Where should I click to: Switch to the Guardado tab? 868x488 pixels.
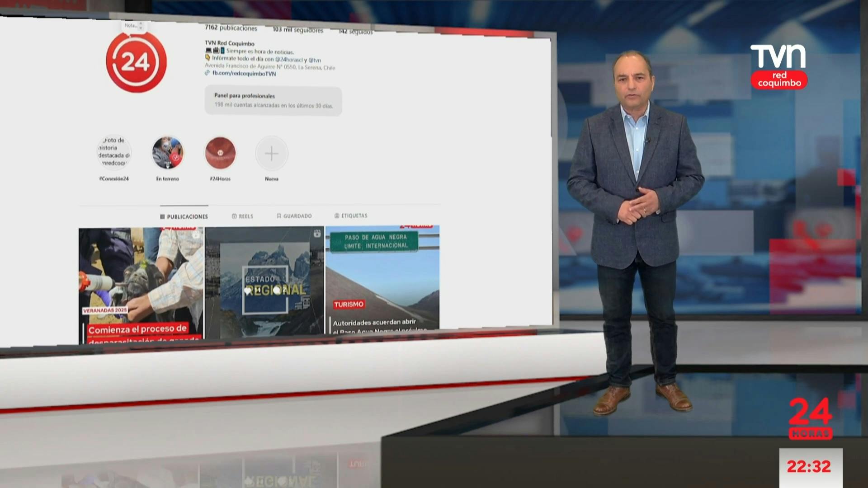click(294, 216)
